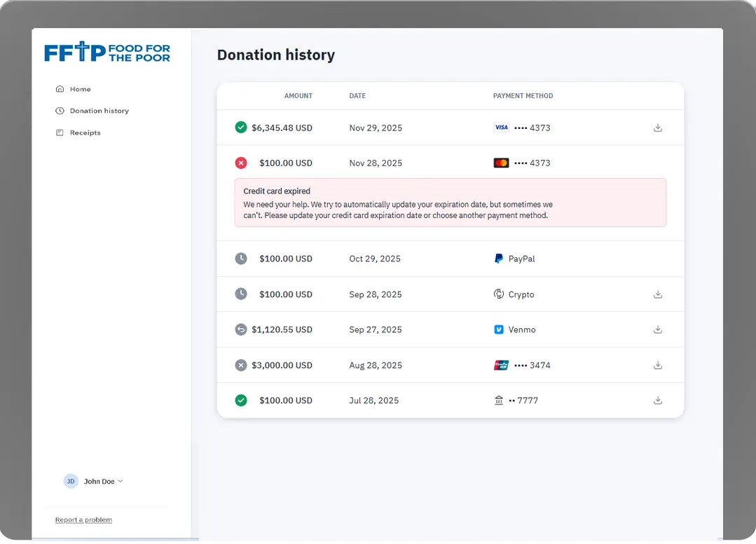Download receipt for Jul 28 bank donation
Screen dimensions: 756x544
click(x=657, y=400)
